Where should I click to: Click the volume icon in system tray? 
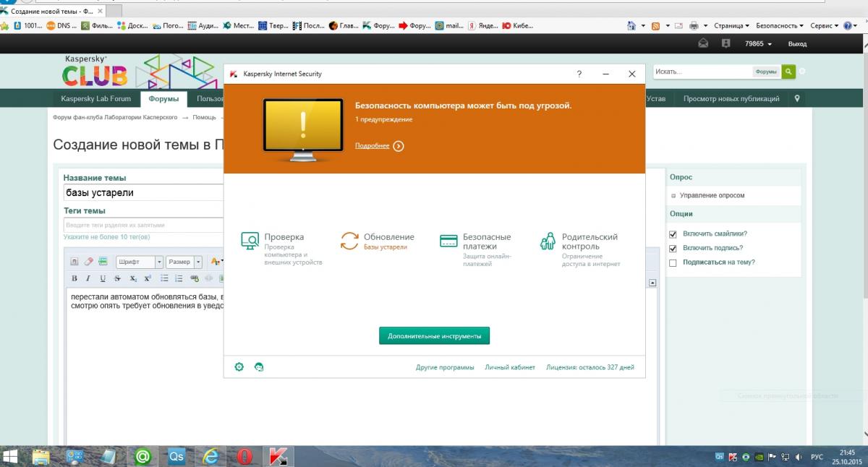[798, 457]
